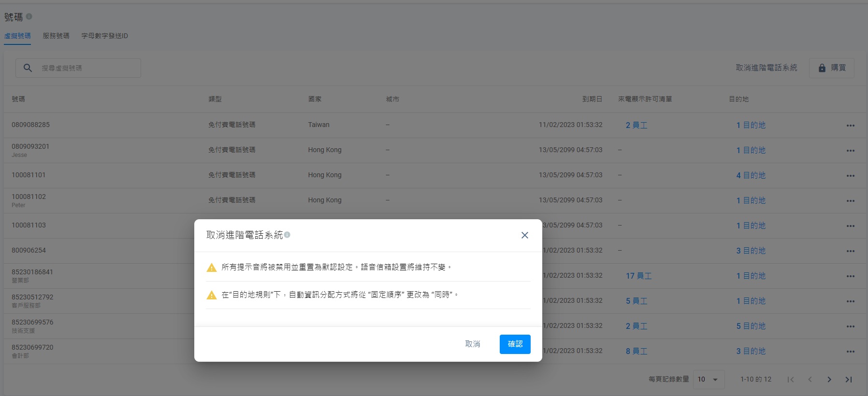The image size is (868, 396).
Task: Click the 搜尋虛擬號碼 search field
Action: tap(87, 68)
